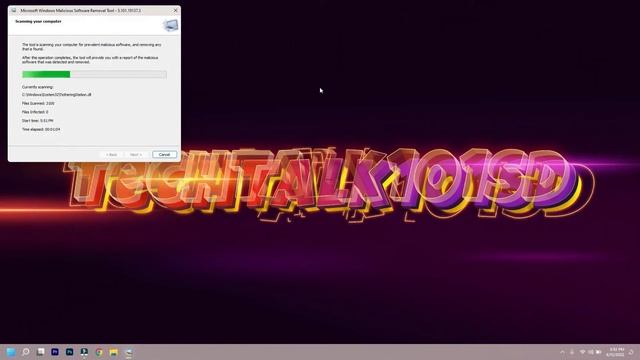The width and height of the screenshot is (640, 360).
Task: Open Google Chrome from taskbar
Action: [x=99, y=352]
